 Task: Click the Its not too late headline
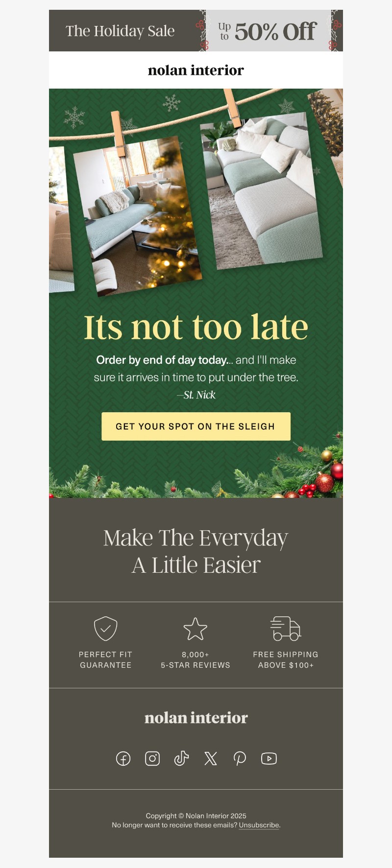196,327
